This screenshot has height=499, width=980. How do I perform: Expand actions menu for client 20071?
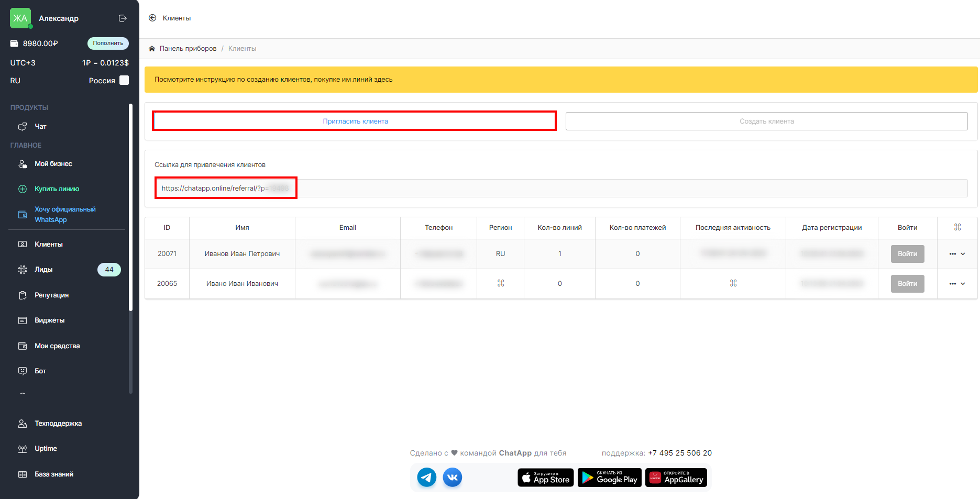click(x=957, y=254)
